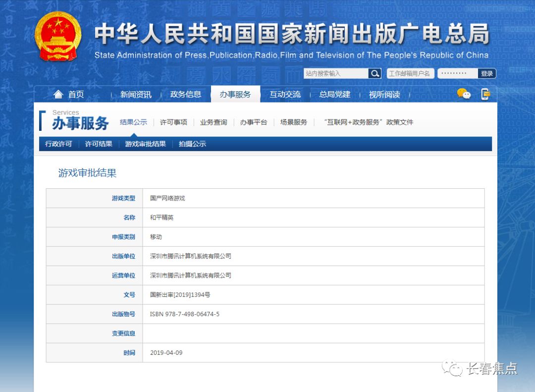Click the search magnifier icon
This screenshot has width=535, height=392.
click(374, 73)
